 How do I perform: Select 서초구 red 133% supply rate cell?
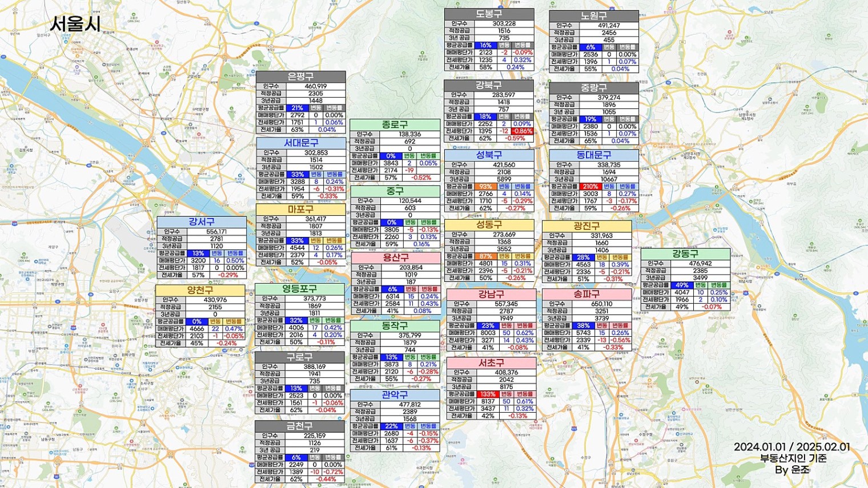[488, 394]
